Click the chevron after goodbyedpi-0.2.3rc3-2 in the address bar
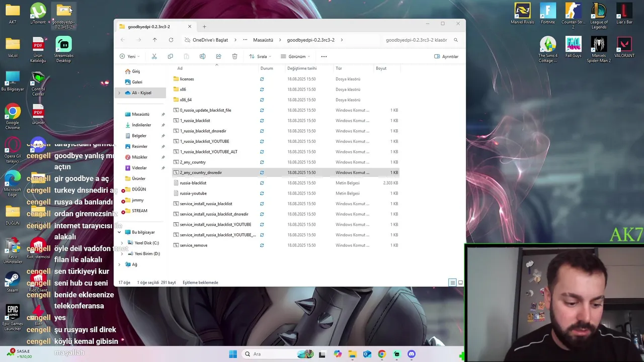Image resolution: width=644 pixels, height=362 pixels. (342, 40)
